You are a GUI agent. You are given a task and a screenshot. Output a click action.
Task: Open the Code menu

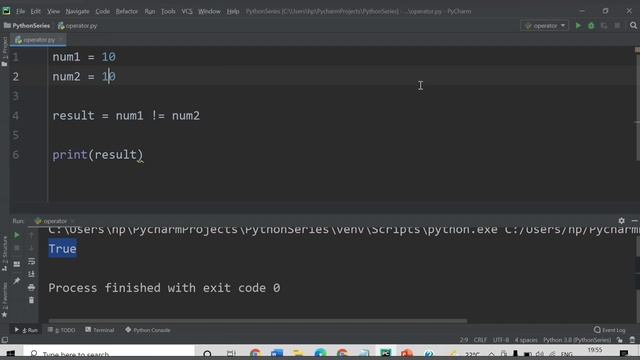click(102, 11)
